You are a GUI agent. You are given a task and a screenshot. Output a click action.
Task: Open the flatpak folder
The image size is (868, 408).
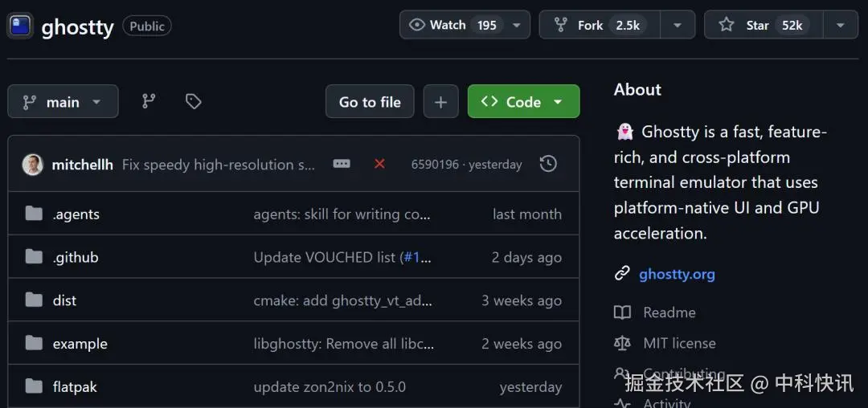[x=75, y=387]
